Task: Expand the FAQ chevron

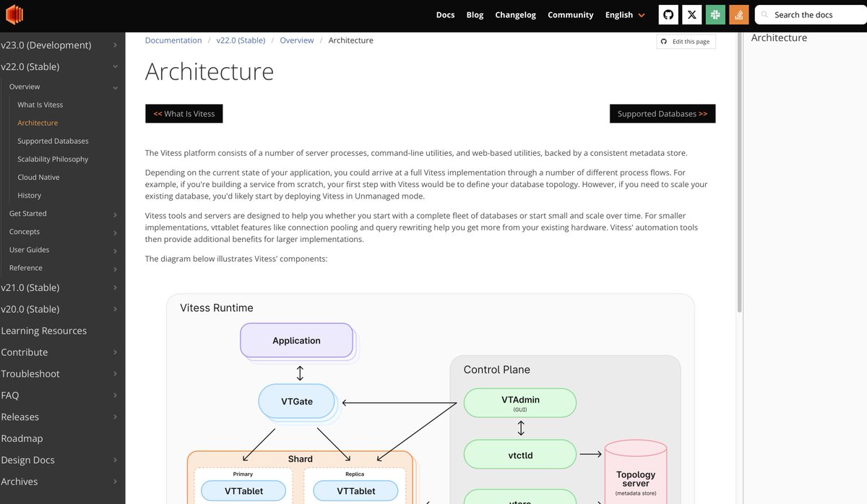Action: [x=115, y=396]
